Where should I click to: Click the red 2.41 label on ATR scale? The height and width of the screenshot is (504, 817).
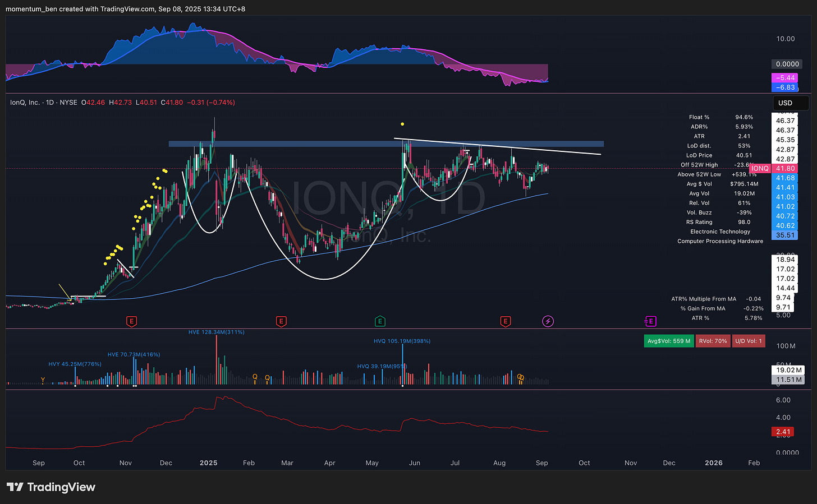[x=783, y=432]
